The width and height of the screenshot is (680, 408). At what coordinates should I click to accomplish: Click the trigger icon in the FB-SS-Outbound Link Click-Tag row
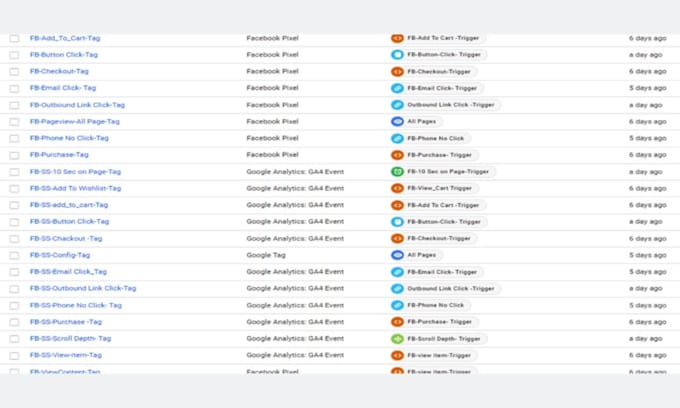point(397,288)
